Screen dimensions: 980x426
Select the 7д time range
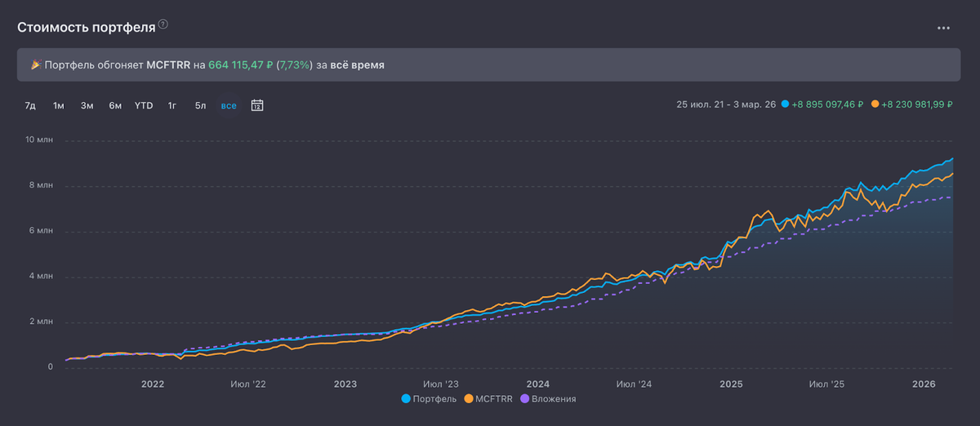[x=30, y=105]
